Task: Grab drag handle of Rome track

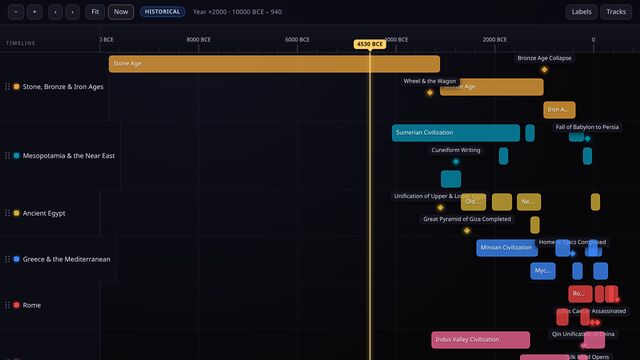Action: (x=7, y=305)
